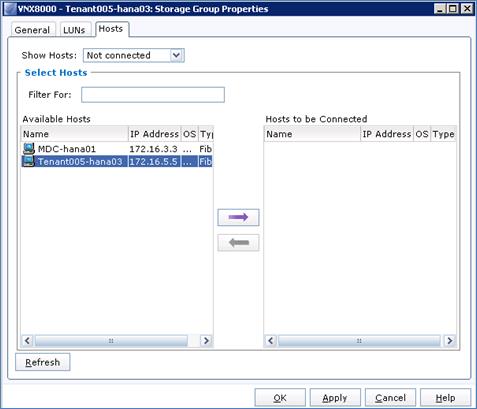Select Tenant005-hana03 host name in Available Hosts
Viewport: 477px width, 409px height.
tap(80, 162)
